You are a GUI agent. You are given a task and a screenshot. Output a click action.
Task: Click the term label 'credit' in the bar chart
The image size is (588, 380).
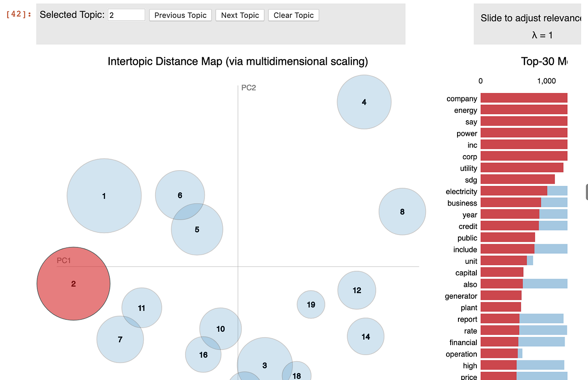point(468,226)
